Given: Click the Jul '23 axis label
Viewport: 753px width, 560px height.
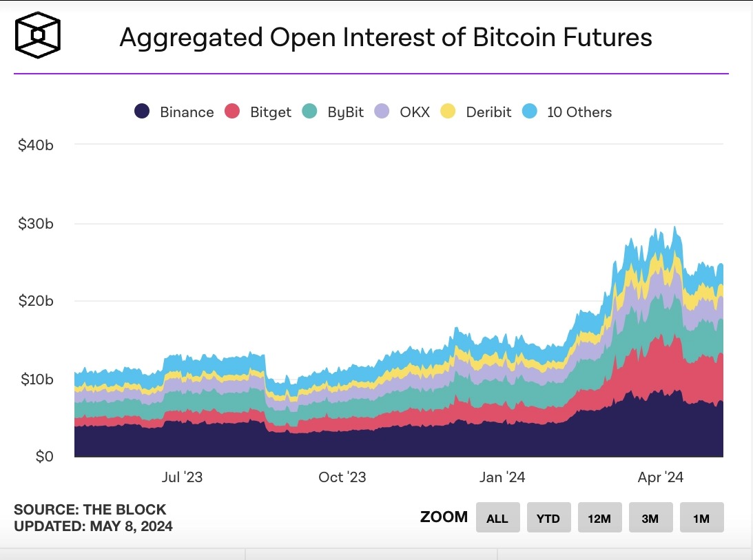Looking at the screenshot, I should (x=182, y=477).
